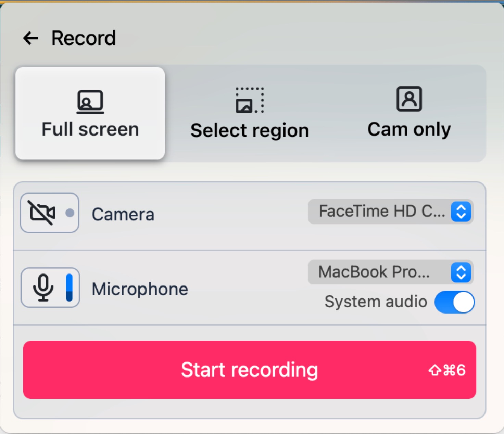Click the back arrow next to Record

click(31, 38)
